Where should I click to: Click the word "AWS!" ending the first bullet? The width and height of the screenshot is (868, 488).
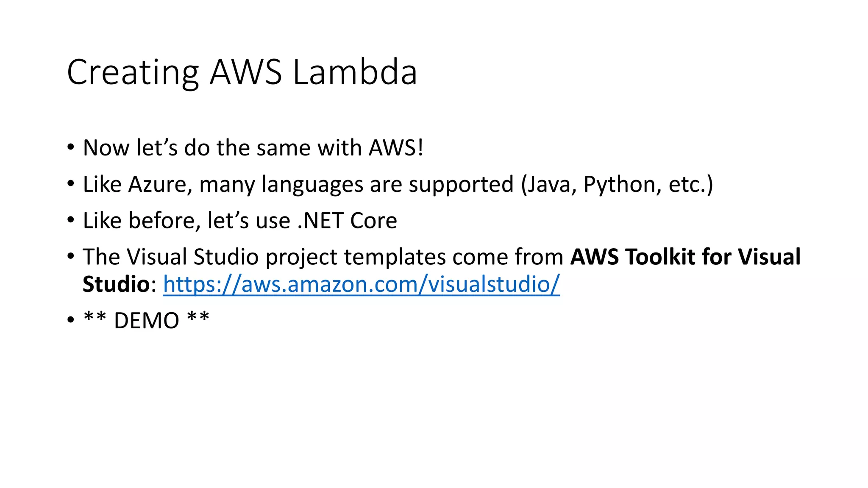click(x=395, y=148)
